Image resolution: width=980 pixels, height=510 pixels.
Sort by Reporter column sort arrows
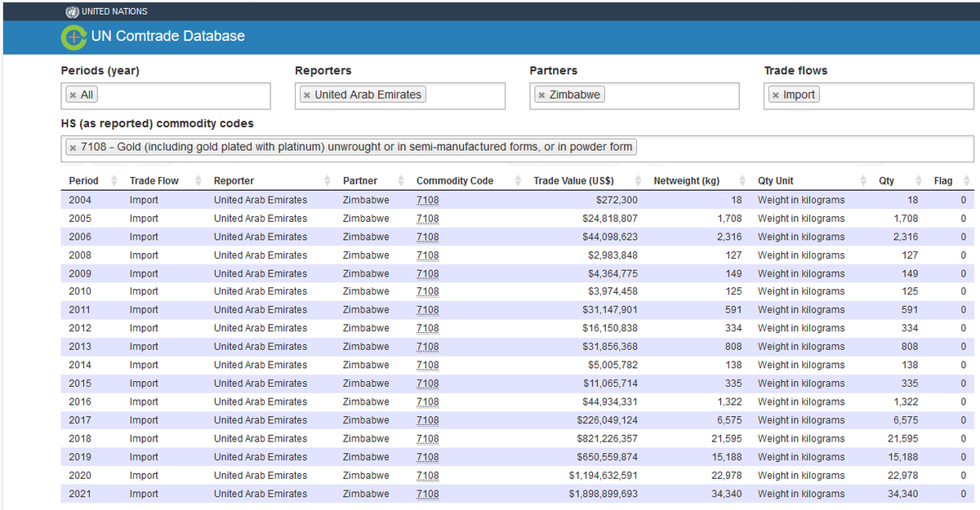[327, 180]
